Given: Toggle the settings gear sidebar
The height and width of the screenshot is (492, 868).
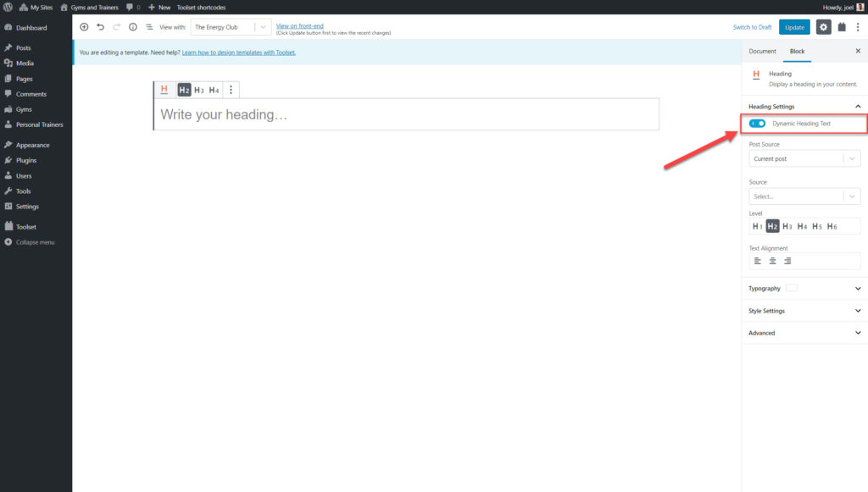Looking at the screenshot, I should [x=823, y=27].
